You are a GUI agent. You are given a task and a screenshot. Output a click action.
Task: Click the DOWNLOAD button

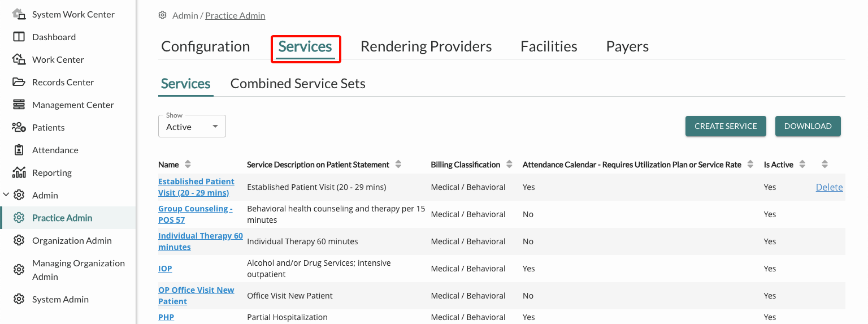pyautogui.click(x=808, y=126)
